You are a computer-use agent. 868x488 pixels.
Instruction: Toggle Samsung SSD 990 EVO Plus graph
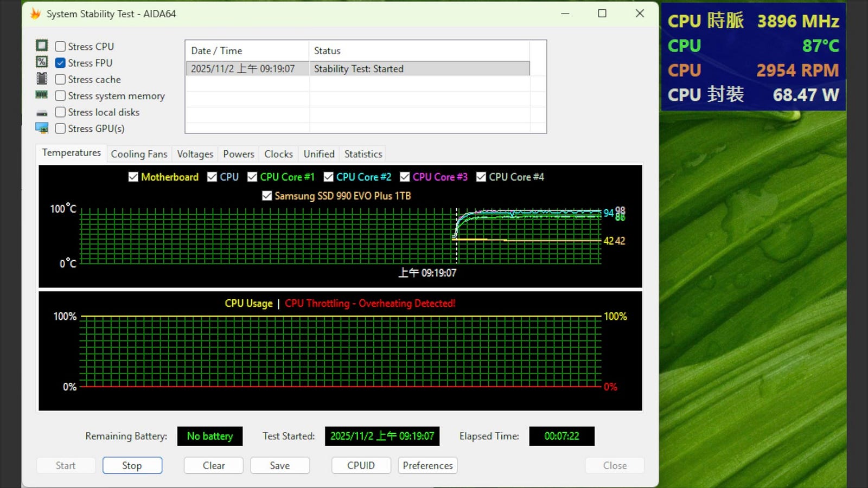pos(267,196)
